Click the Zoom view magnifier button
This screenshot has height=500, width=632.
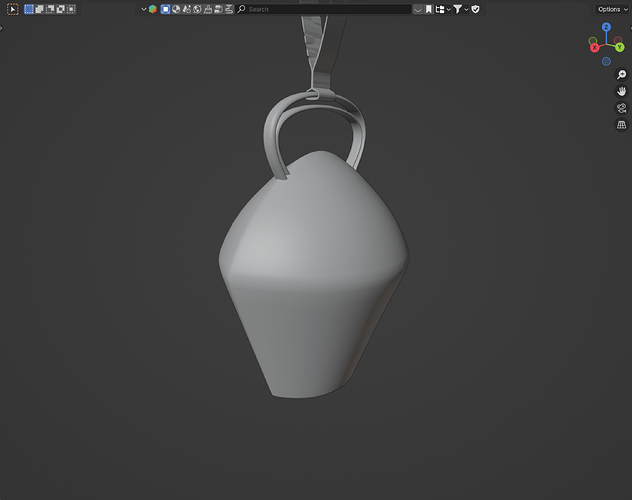622,75
